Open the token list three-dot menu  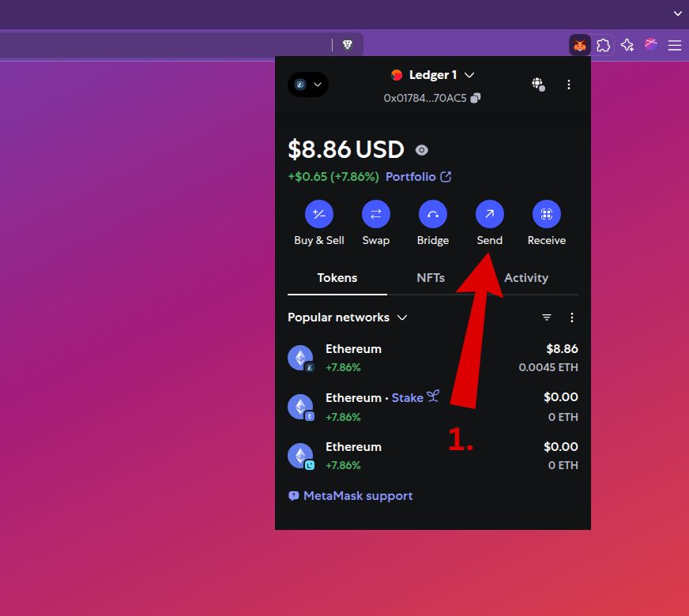coord(572,317)
